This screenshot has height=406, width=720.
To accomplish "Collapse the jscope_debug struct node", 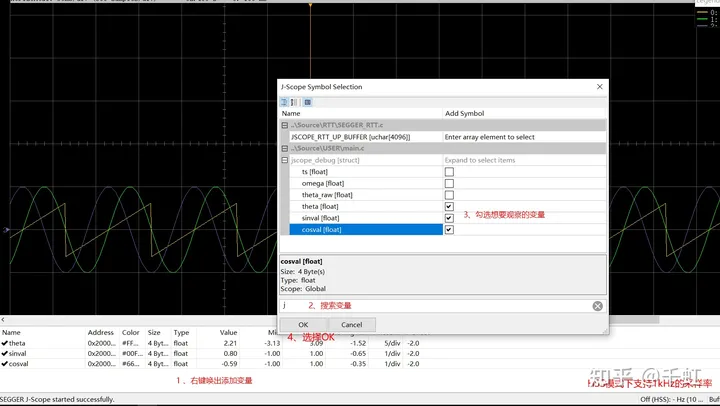I will pyautogui.click(x=285, y=160).
